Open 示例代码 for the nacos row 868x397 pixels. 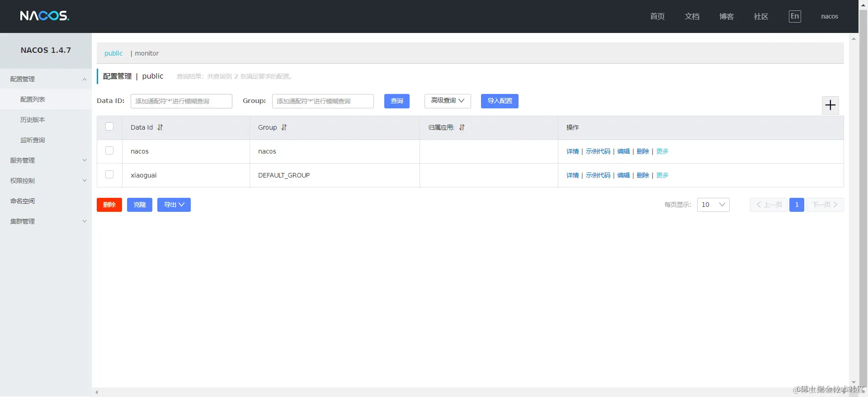click(598, 151)
